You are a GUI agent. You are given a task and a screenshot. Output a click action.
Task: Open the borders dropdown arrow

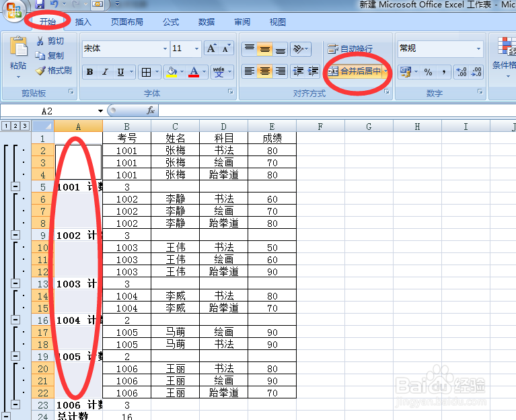click(x=157, y=72)
